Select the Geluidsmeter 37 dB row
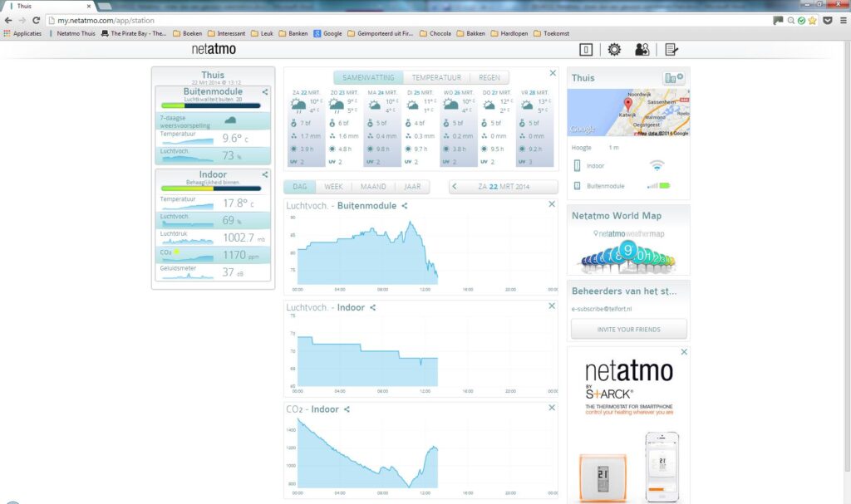This screenshot has width=851, height=504. pos(213,272)
